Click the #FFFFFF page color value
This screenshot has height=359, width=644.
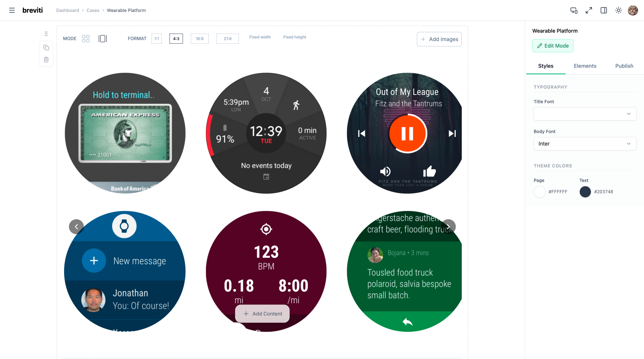tap(558, 192)
